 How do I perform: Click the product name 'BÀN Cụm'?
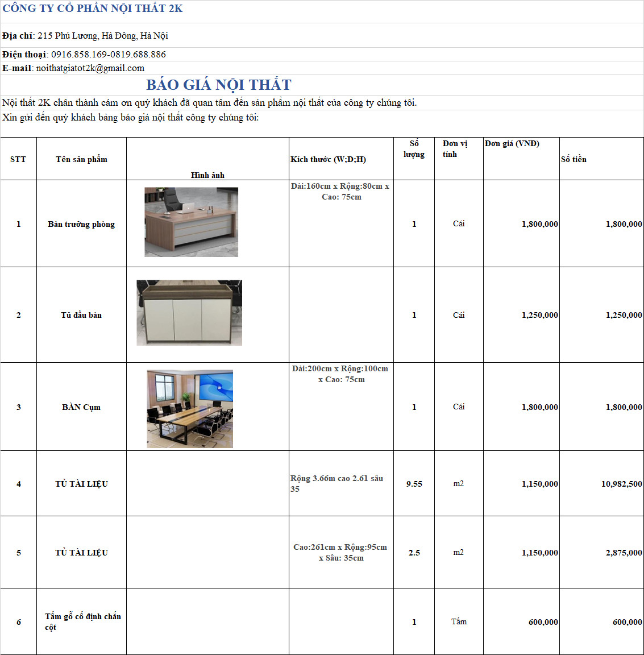pyautogui.click(x=81, y=407)
